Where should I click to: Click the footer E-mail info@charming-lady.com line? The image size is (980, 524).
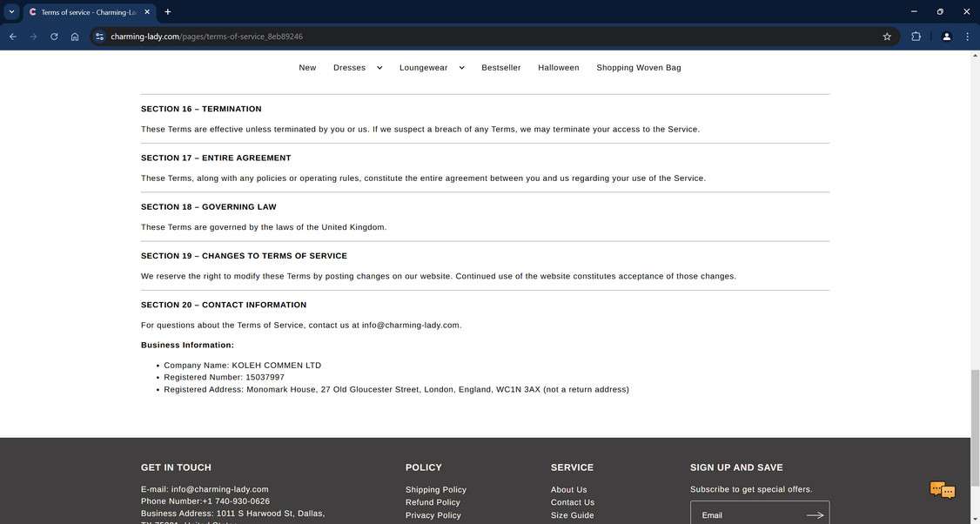205,489
